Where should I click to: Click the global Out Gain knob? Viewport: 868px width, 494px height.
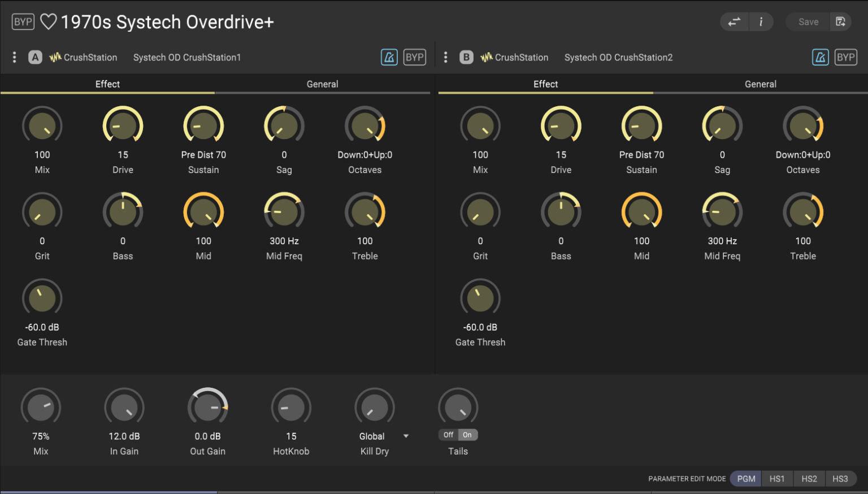[x=208, y=407]
